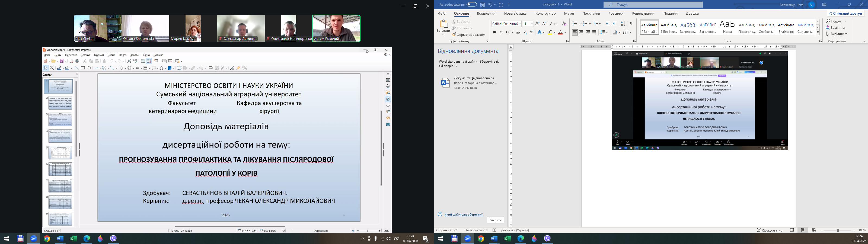The image size is (868, 244).
Task: Switch to the Вставлення ribbon tab
Action: [486, 14]
